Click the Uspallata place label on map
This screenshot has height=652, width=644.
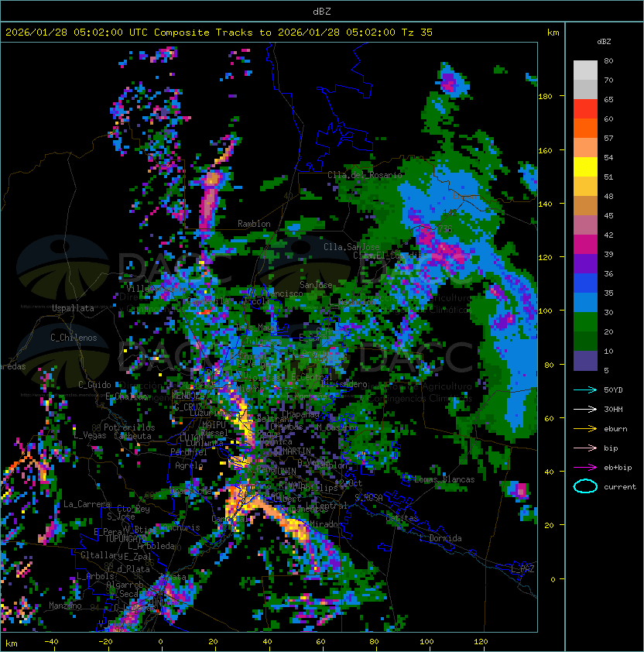(73, 308)
